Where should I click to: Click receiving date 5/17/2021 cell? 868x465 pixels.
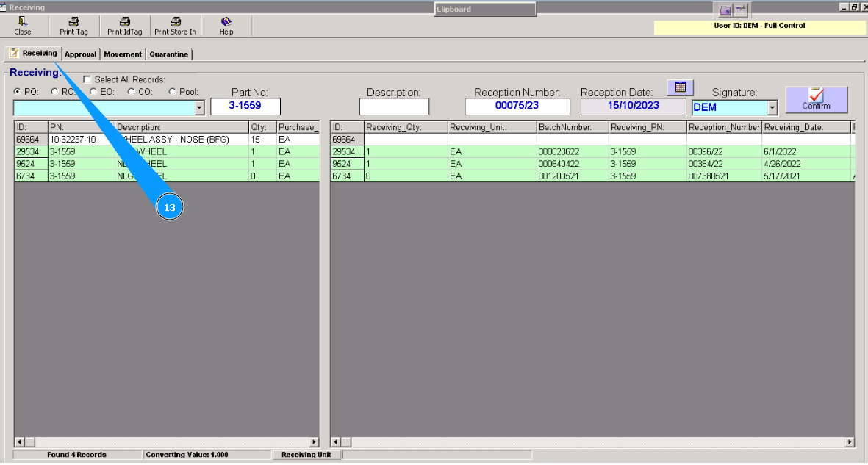coord(806,176)
